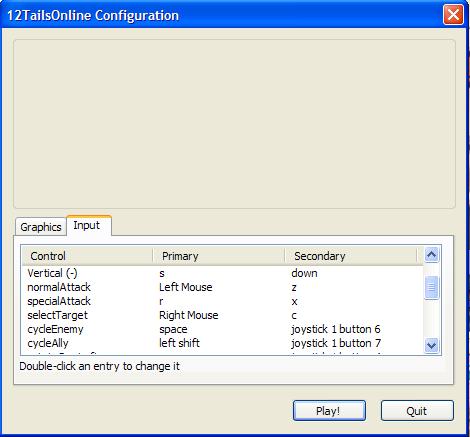Viewport: 470px width, 437px height.
Task: Click the primary key 's' cell
Action: (162, 274)
